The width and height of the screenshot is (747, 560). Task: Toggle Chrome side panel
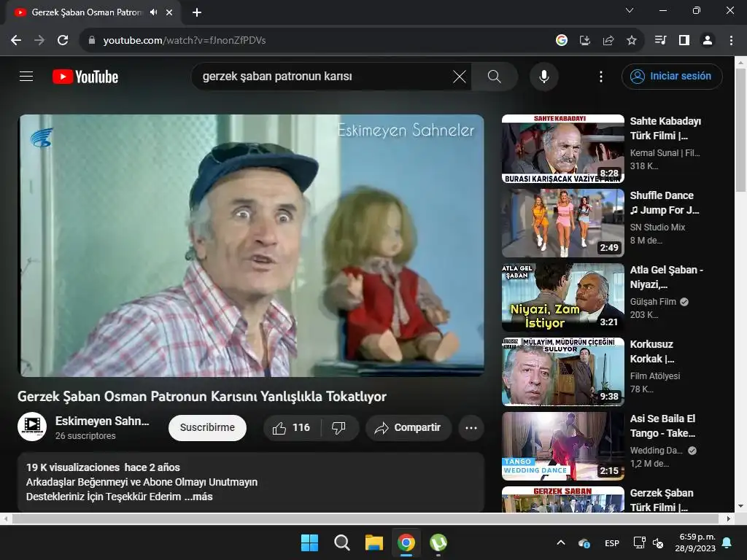(x=684, y=41)
